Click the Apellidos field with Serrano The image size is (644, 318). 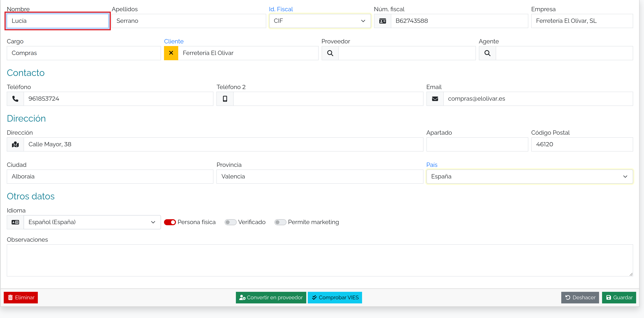tap(189, 21)
